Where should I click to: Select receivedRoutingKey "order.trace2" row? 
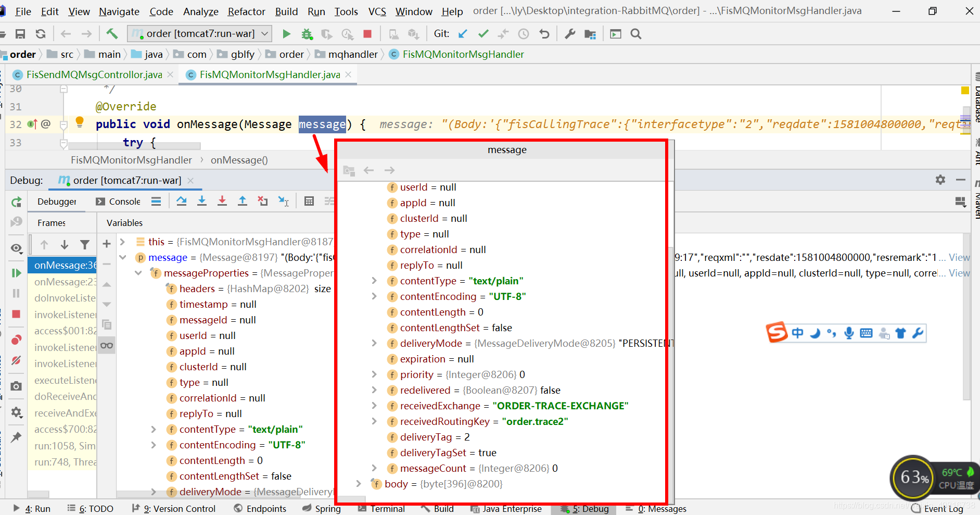484,421
